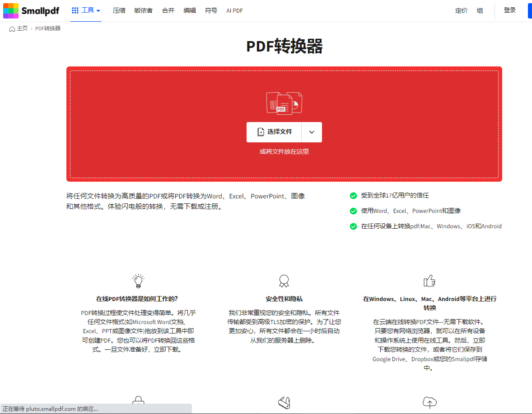Screen dimensions: 532x414
Task: Click the text 受到全球17亿用户的信任
Action: pos(395,196)
